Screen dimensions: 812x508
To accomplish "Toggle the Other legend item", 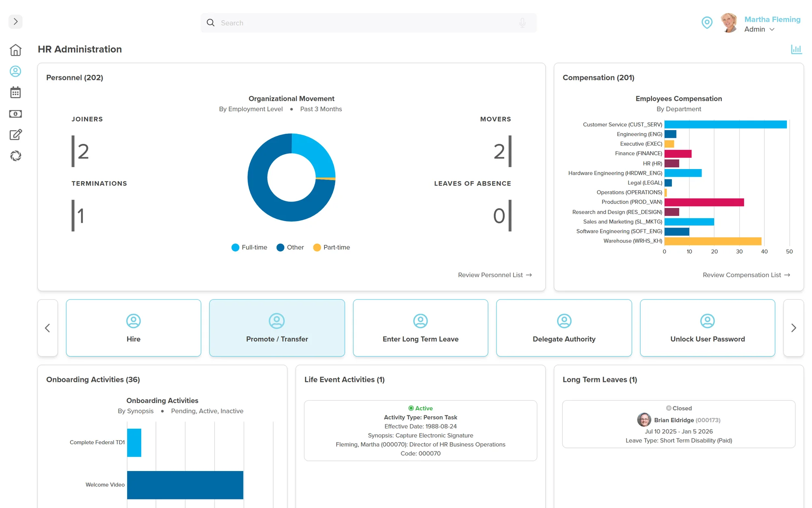I will [290, 247].
